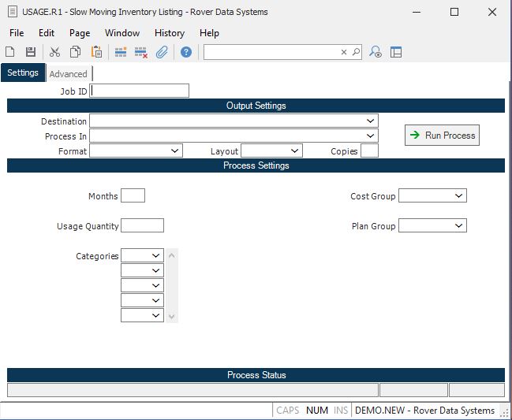Click the New record toolbar icon
Viewport: 512px width, 420px height.
pos(10,52)
